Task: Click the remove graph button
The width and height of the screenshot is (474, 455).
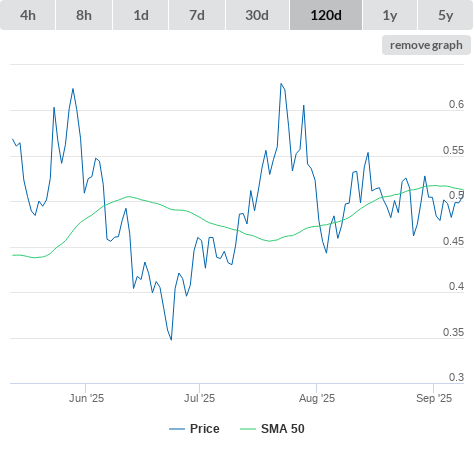Action: point(426,45)
